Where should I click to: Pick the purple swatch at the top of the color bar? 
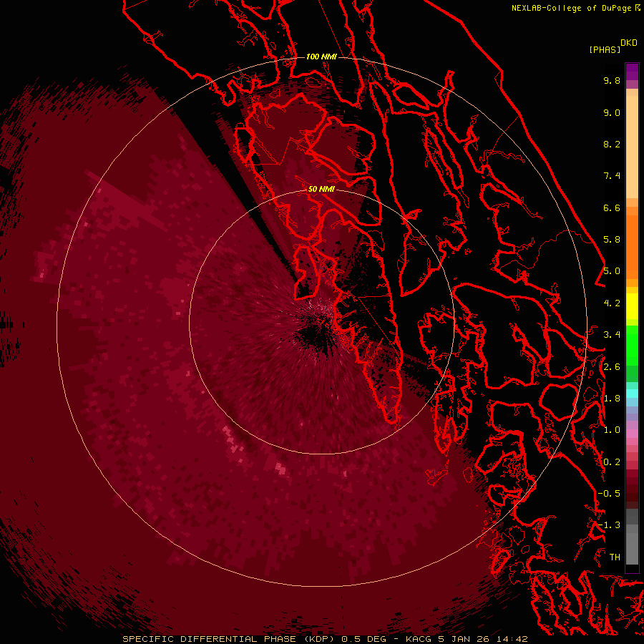pyautogui.click(x=632, y=72)
